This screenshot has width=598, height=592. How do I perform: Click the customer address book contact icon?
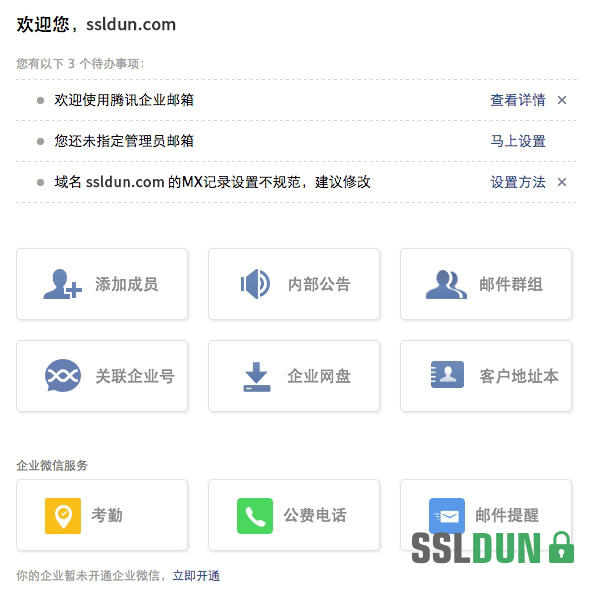tap(447, 375)
